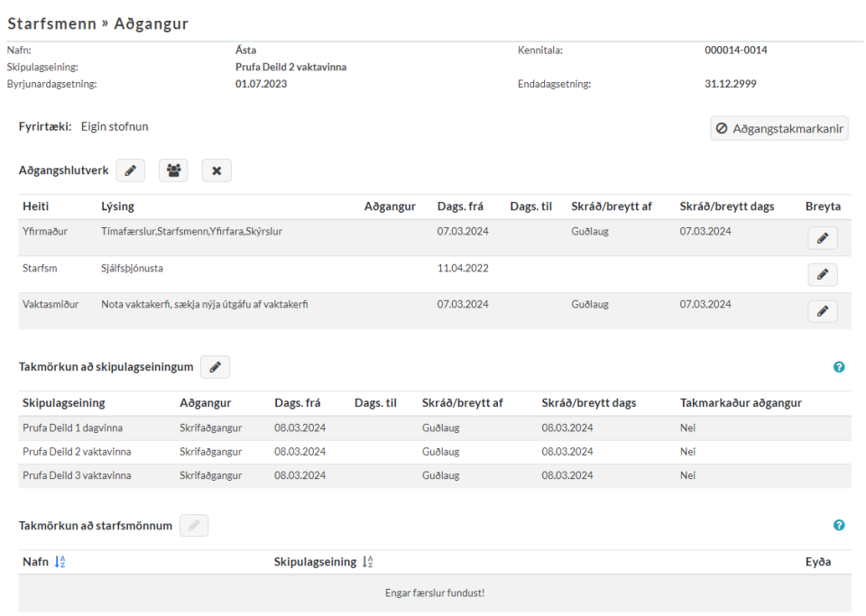The height and width of the screenshot is (616, 866).
Task: Select the Prufa Deild 2 vaktavinna table row
Action: [435, 452]
